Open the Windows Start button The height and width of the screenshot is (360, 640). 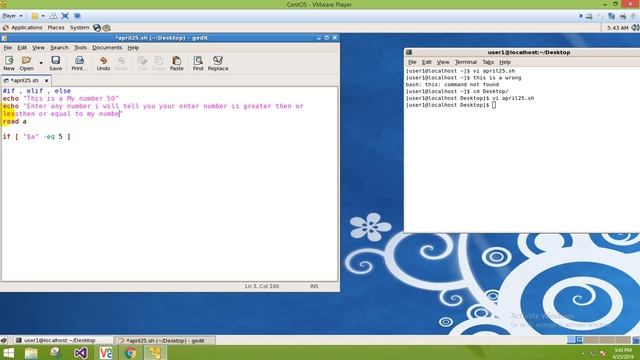coord(9,353)
